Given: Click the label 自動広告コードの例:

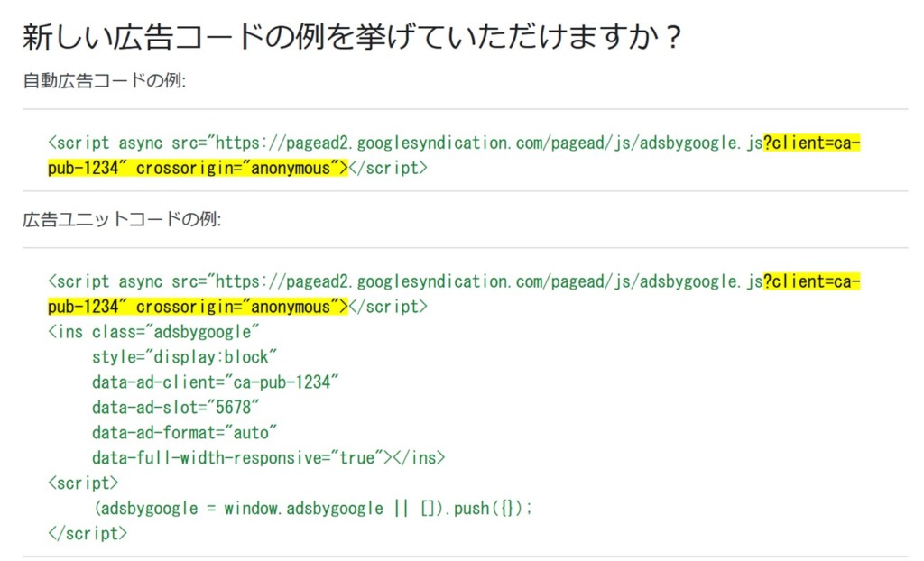Looking at the screenshot, I should point(105,81).
